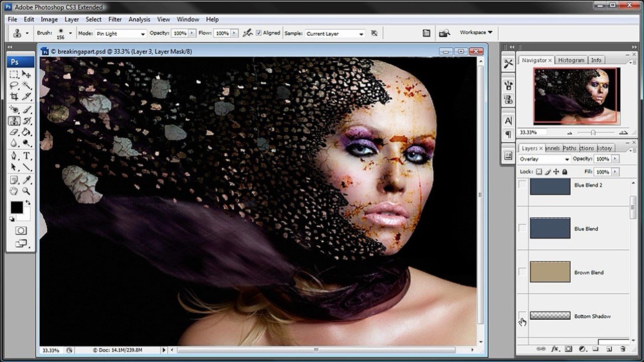Viewport: 644px width, 362px height.
Task: Show the Brown Blend layer
Action: click(x=522, y=272)
